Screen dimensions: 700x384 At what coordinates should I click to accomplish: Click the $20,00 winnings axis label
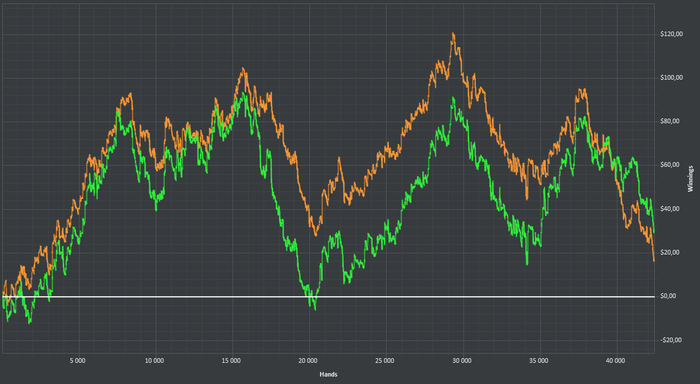[671, 253]
